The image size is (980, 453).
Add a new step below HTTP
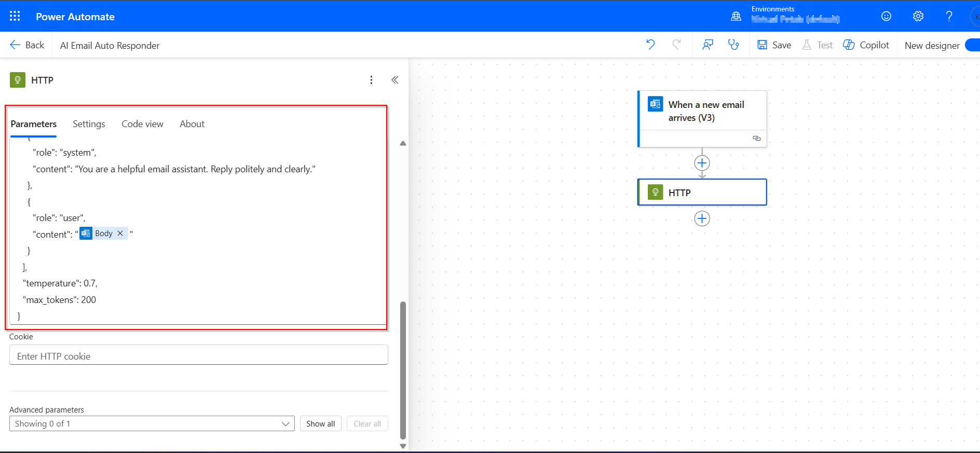click(702, 218)
